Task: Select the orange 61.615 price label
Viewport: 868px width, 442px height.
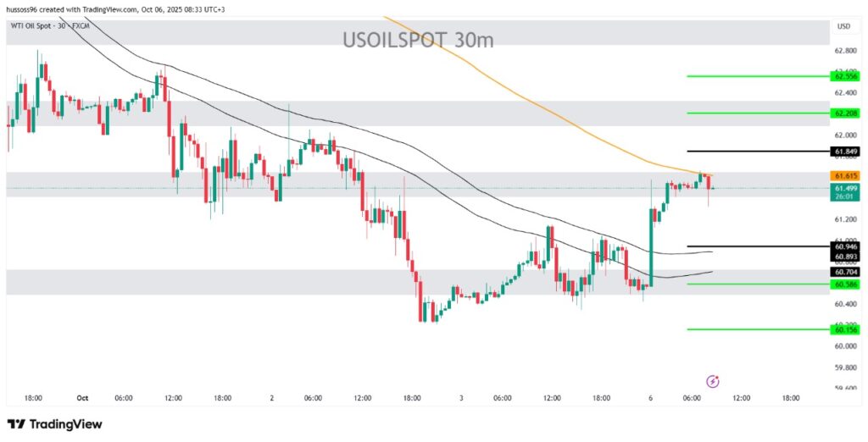Action: coord(846,176)
